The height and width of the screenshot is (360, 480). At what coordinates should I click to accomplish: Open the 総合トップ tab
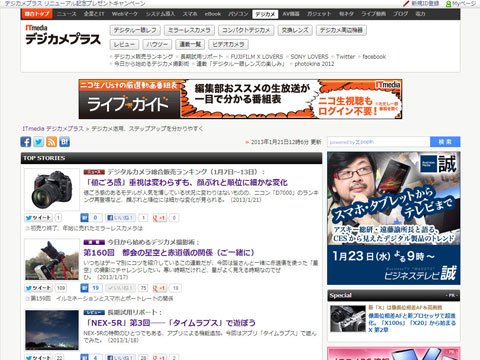point(37,14)
